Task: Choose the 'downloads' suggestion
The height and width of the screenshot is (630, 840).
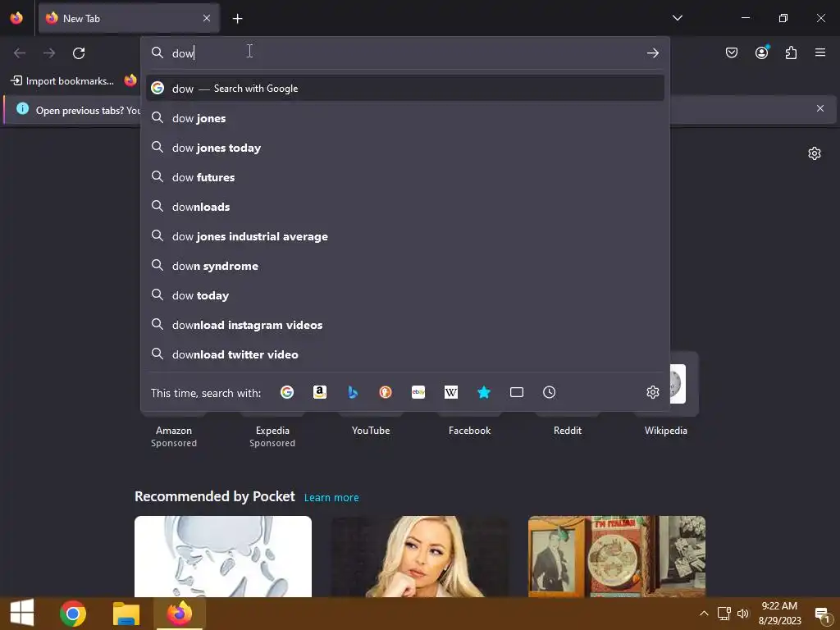Action: click(405, 207)
